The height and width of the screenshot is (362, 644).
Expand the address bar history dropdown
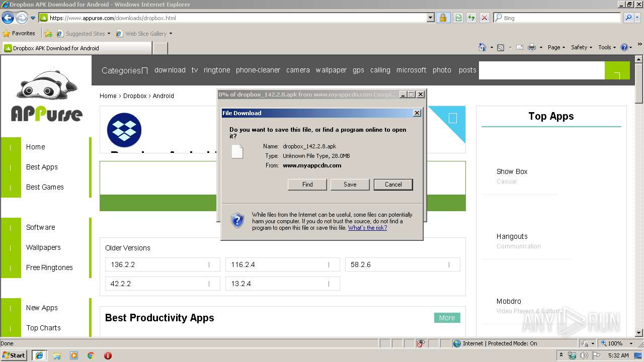[431, 18]
